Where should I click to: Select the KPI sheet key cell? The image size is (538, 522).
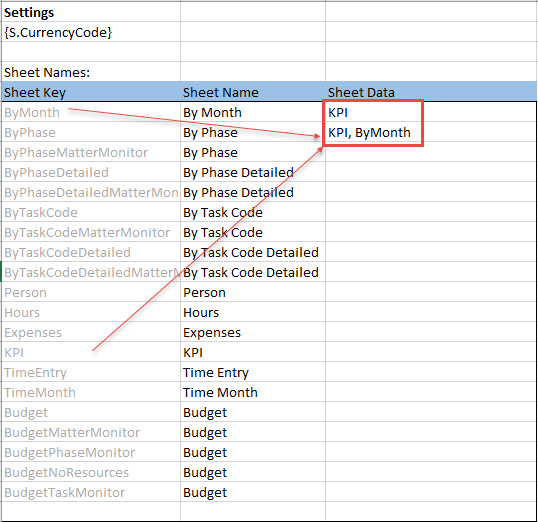pyautogui.click(x=91, y=352)
